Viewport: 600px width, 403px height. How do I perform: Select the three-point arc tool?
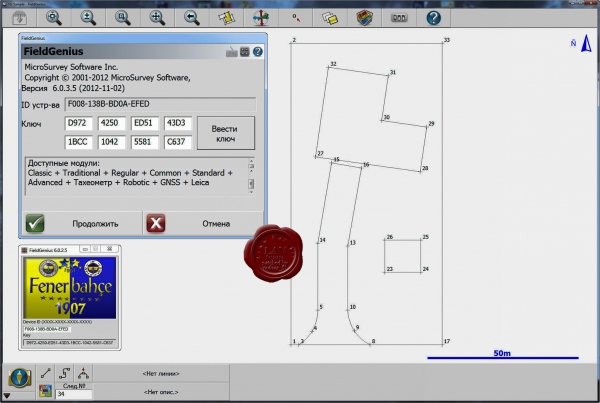(x=83, y=373)
